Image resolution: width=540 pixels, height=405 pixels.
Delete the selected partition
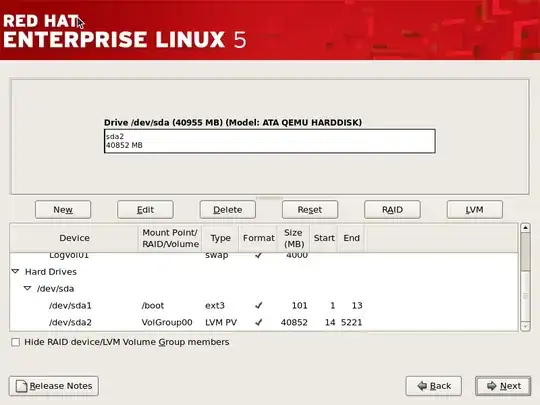pos(228,209)
